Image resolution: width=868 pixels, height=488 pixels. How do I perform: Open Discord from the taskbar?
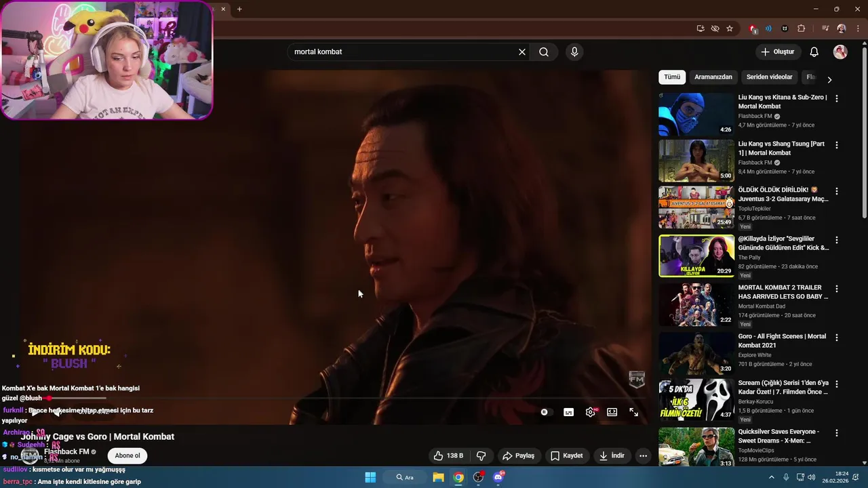498,477
